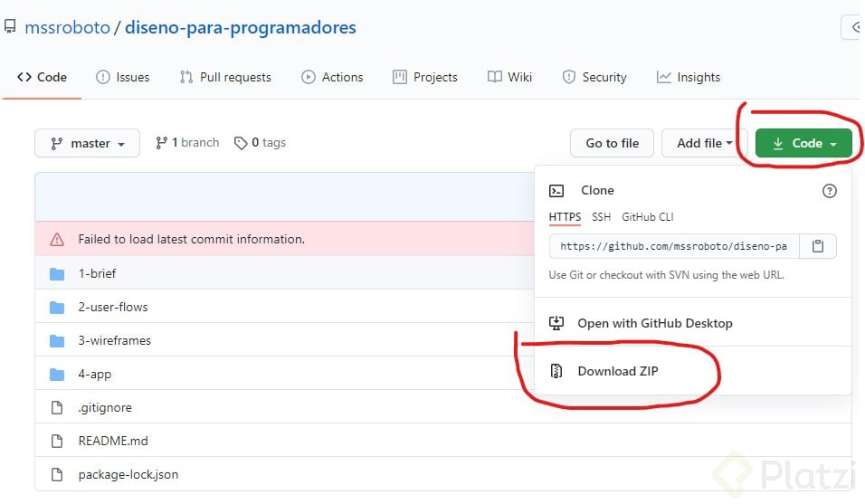Click the Projects board icon
Viewport: 865px width, 504px height.
pos(399,77)
